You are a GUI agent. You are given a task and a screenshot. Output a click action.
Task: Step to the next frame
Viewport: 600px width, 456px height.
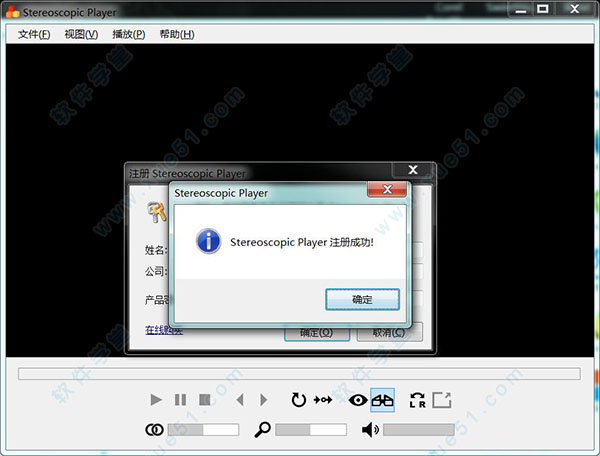tap(264, 400)
